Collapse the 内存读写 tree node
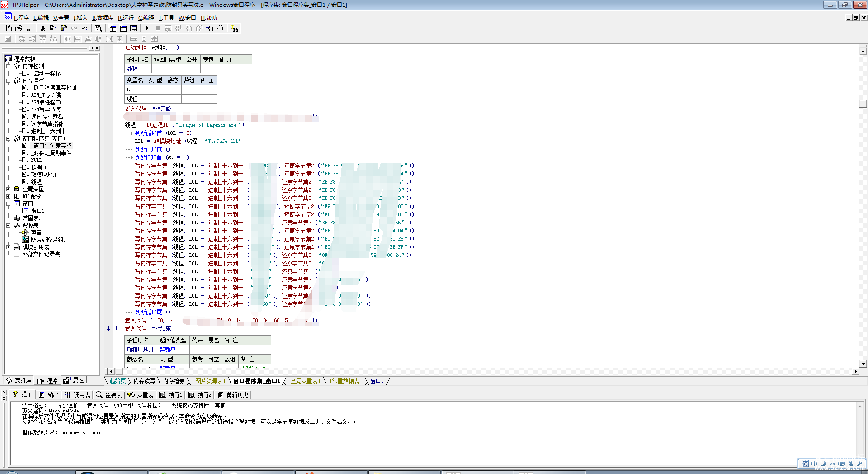 click(8, 81)
